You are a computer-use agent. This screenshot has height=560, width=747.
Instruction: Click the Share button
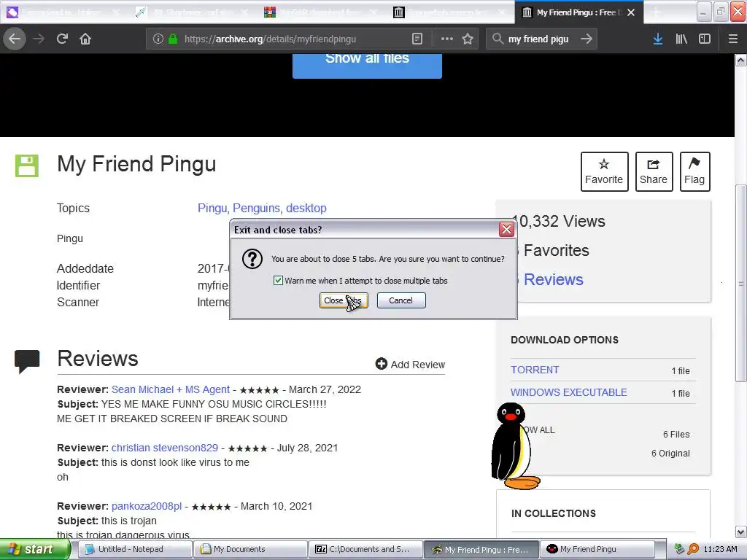click(654, 171)
